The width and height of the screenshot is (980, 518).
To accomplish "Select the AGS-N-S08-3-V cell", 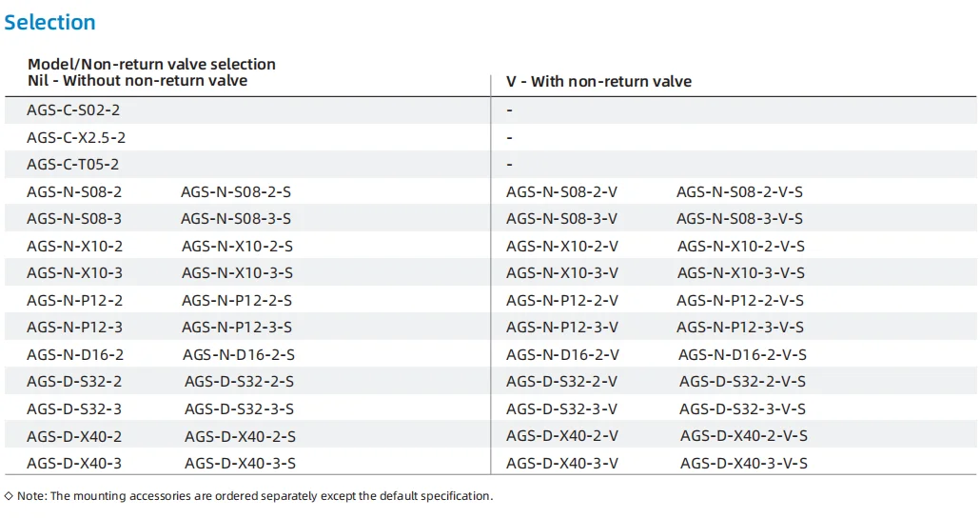I will coord(561,219).
